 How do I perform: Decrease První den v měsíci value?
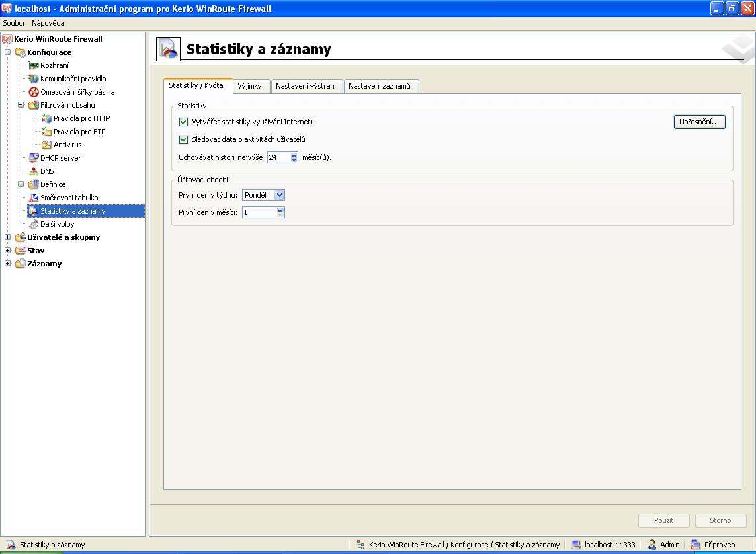280,215
